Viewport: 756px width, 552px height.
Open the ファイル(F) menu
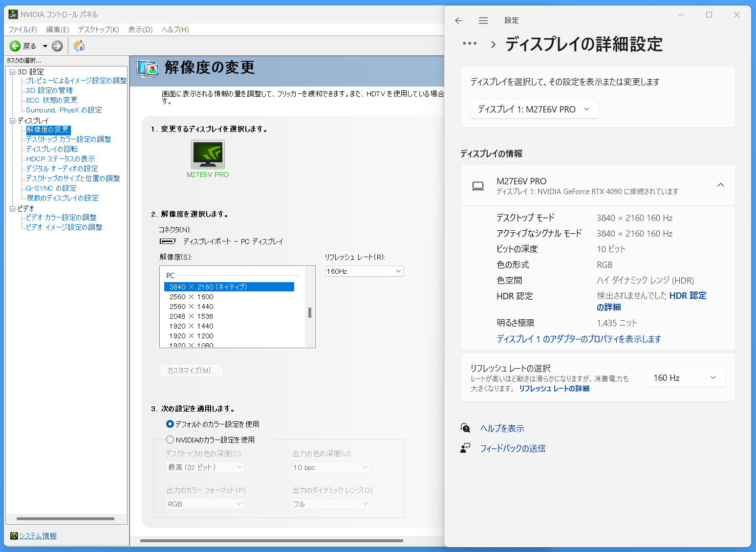coord(22,30)
